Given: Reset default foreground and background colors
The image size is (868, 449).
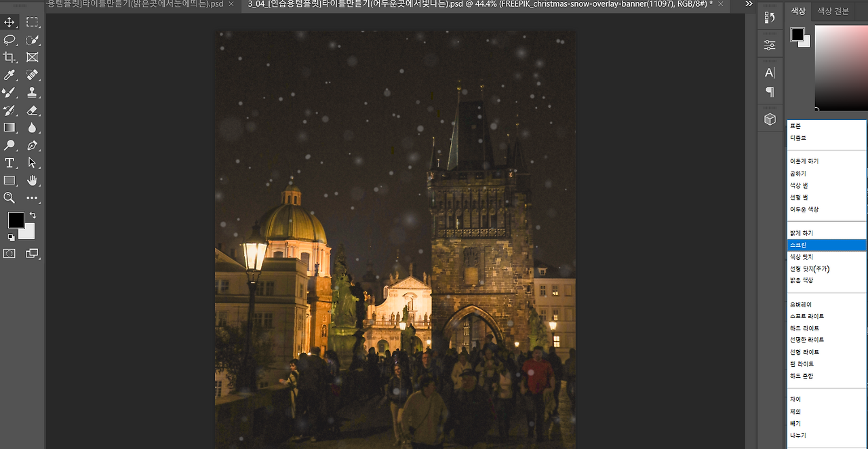Looking at the screenshot, I should coord(11,237).
